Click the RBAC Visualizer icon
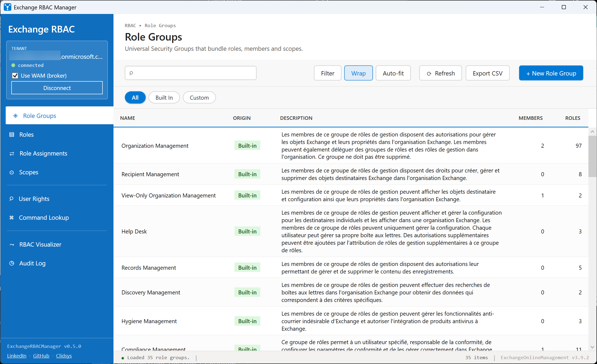The width and height of the screenshot is (597, 364). (x=12, y=245)
